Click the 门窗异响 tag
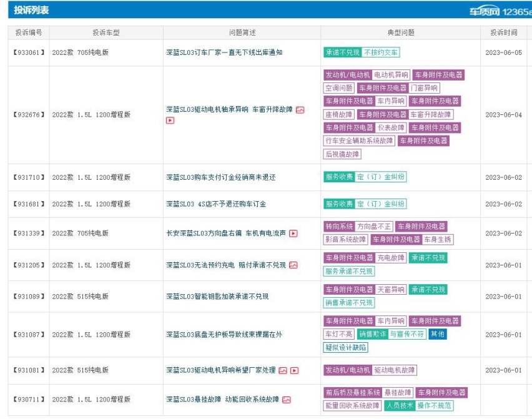Image resolution: width=532 pixels, height=419 pixels. coord(424,88)
